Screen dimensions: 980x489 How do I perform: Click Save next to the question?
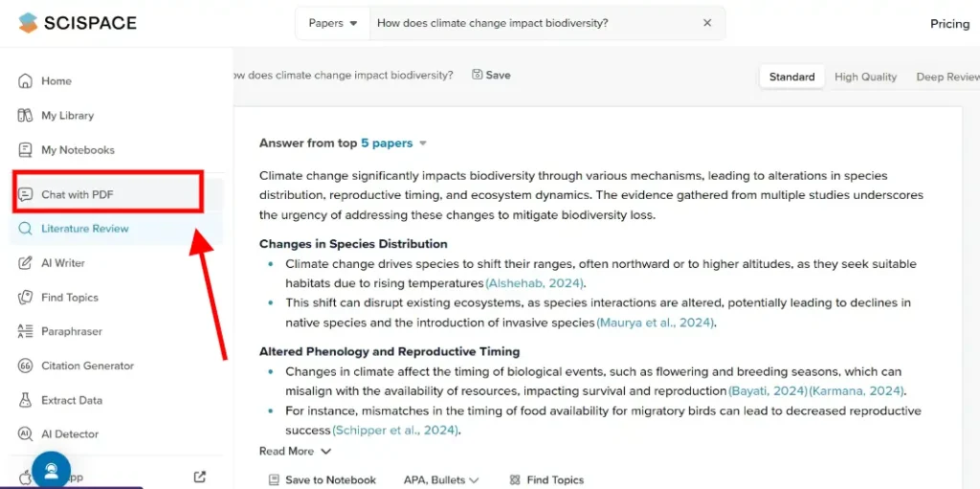[x=491, y=75]
